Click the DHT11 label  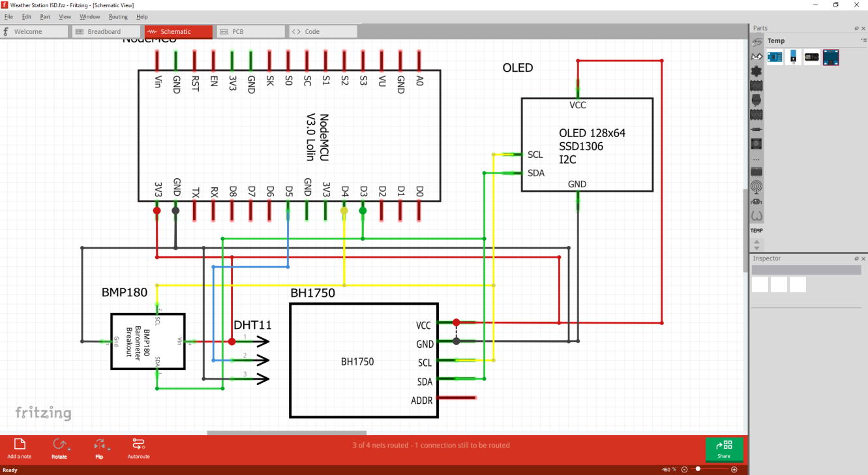[252, 325]
